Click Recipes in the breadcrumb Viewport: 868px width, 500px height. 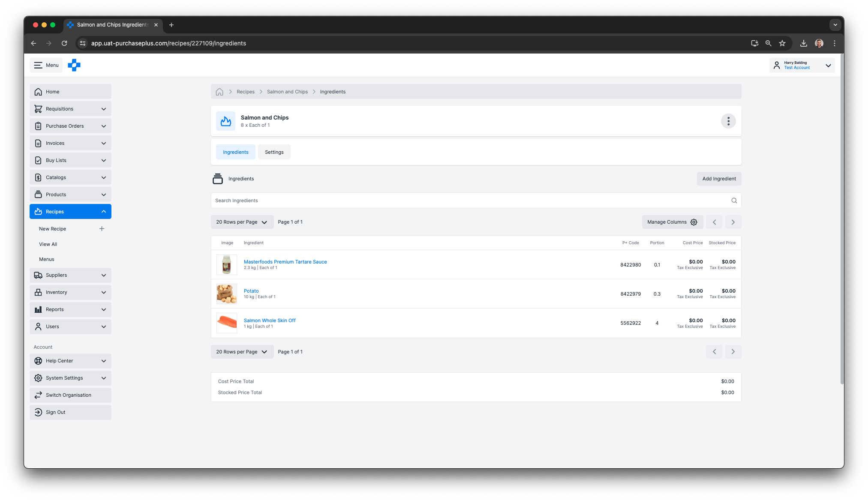[246, 92]
